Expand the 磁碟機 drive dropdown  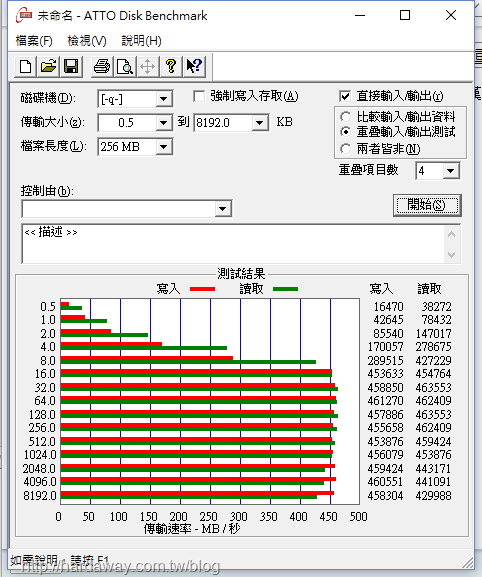(x=163, y=99)
